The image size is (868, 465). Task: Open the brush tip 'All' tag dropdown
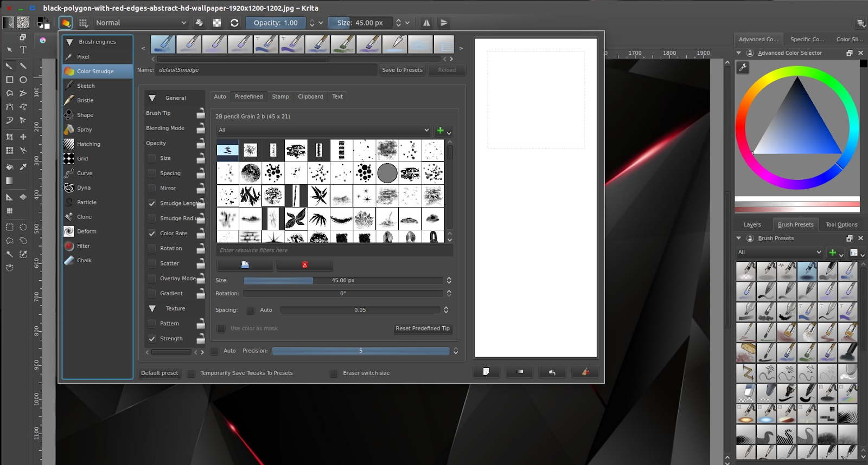323,130
